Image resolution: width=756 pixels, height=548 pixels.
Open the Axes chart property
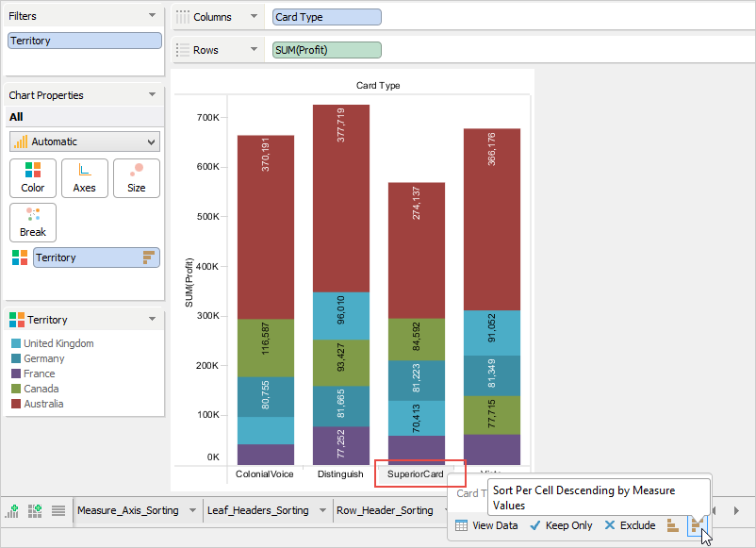point(85,177)
